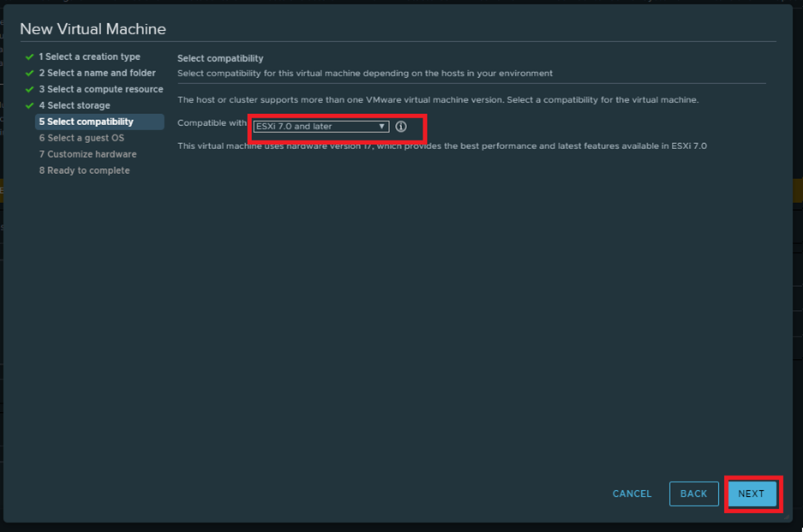Open the Compatible with dropdown arrow
Image resolution: width=803 pixels, height=532 pixels.
pyautogui.click(x=381, y=127)
